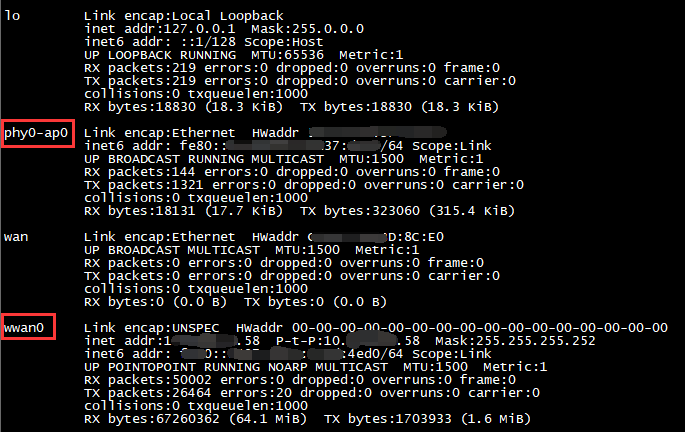Click wan RX bytes:0 text

click(124, 302)
